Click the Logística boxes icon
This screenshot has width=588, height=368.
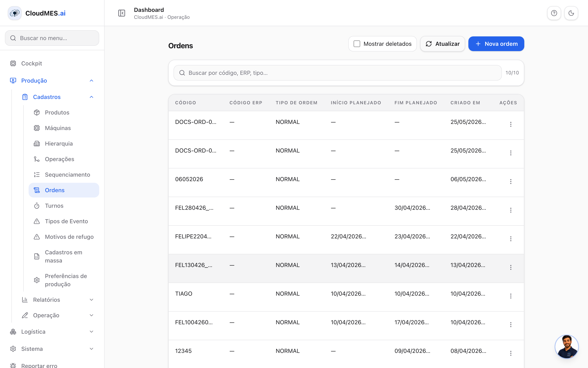[13, 331]
